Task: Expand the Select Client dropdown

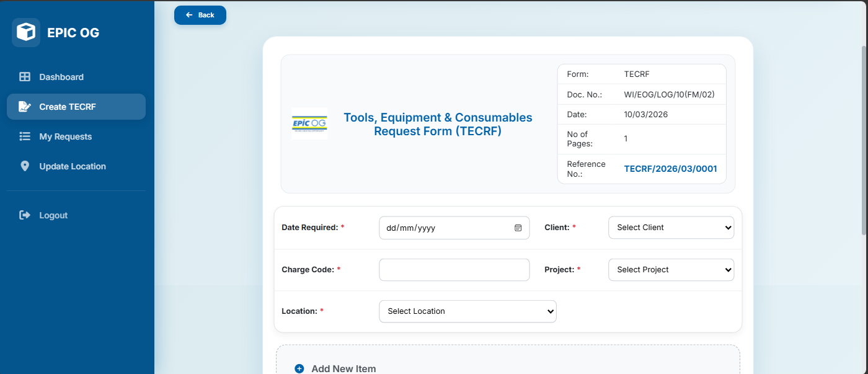Action: 671,228
